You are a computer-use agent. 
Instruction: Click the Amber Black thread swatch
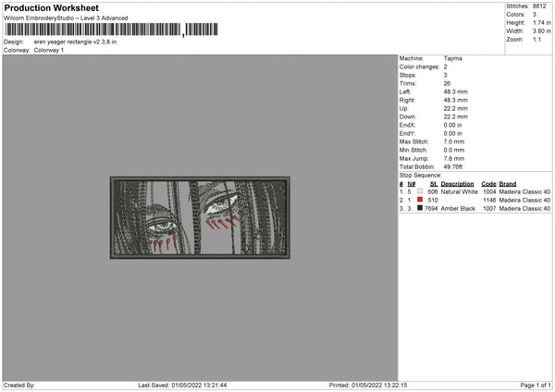pyautogui.click(x=420, y=208)
